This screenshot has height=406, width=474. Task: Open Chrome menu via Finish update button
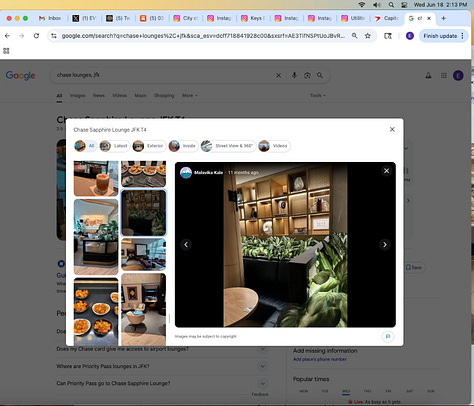[444, 36]
